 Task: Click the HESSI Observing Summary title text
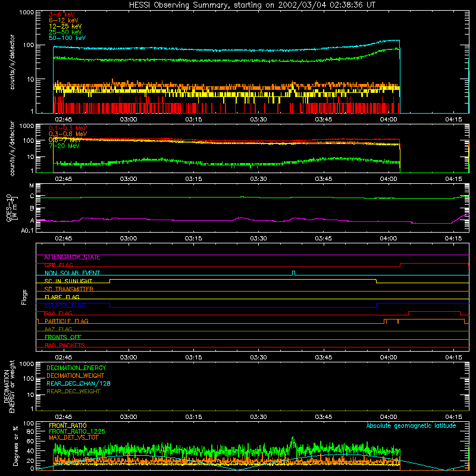[252, 5]
